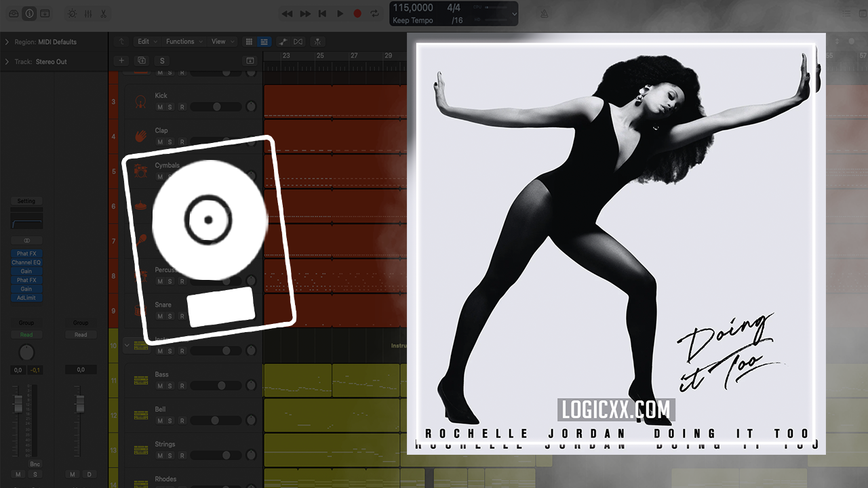Add a new track with plus button

pos(121,60)
